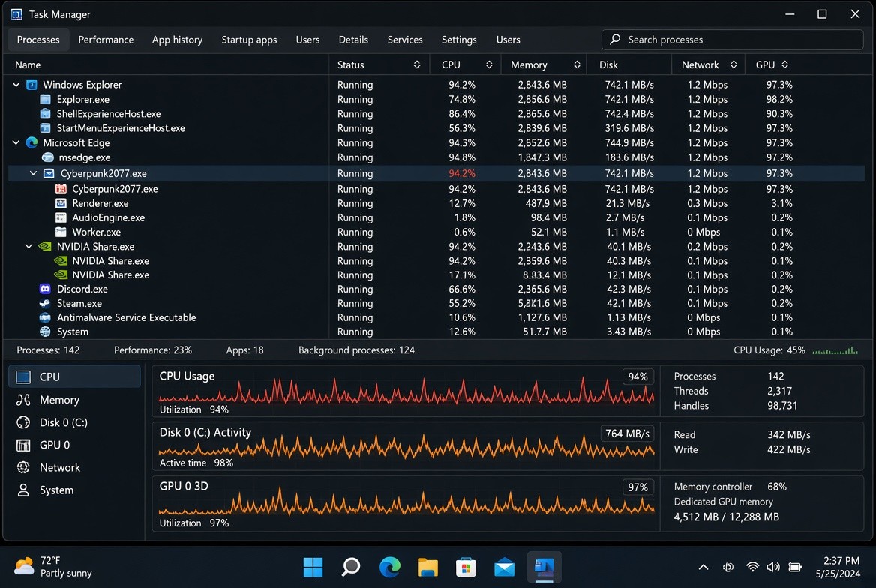Screen dimensions: 876x588
Task: Open the Windows Start menu
Action: [x=313, y=567]
